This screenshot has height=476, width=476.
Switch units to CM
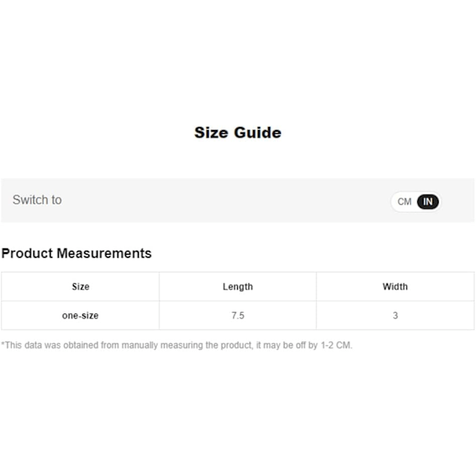(404, 202)
